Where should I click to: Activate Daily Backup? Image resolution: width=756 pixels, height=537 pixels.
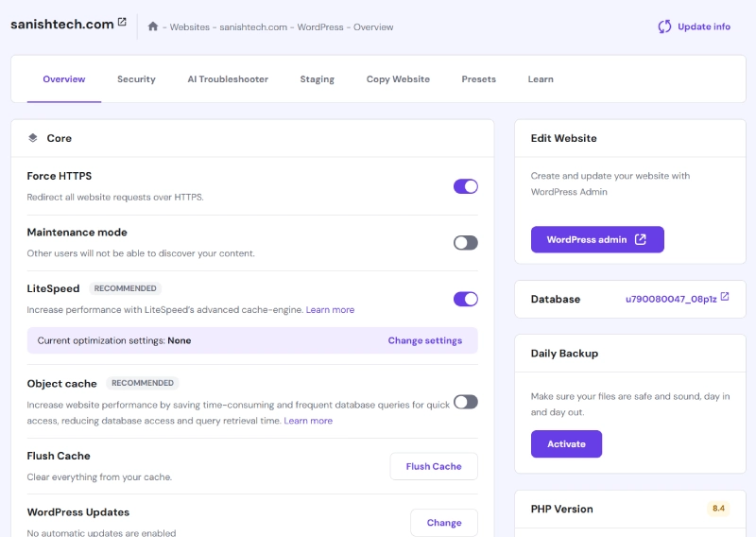coord(566,444)
